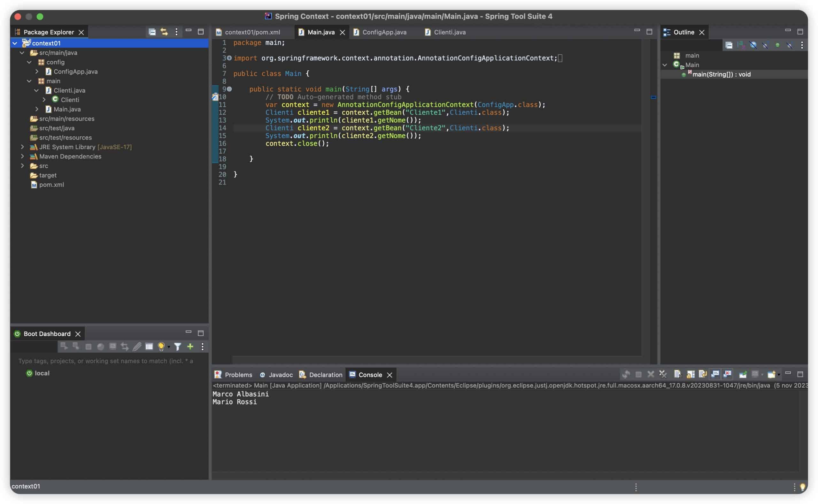Toggle Show Console on standard error
Image resolution: width=818 pixels, height=504 pixels.
pos(727,374)
